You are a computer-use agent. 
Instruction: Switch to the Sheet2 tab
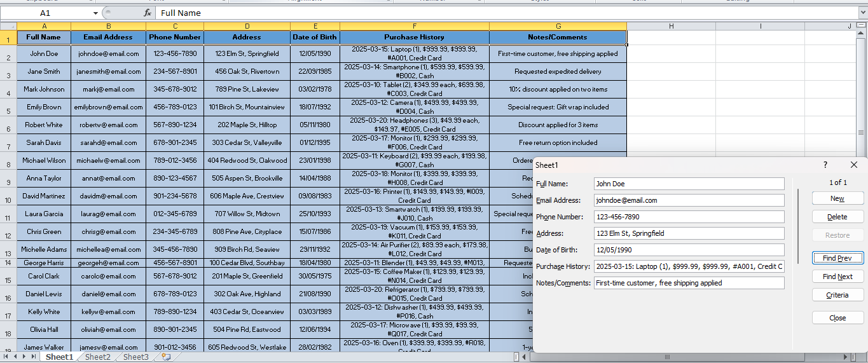point(98,357)
